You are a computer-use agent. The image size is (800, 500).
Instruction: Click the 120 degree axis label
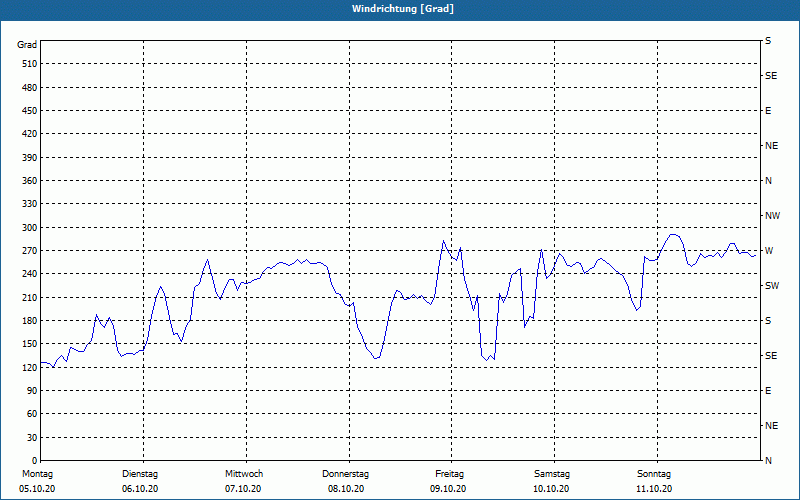(x=30, y=367)
